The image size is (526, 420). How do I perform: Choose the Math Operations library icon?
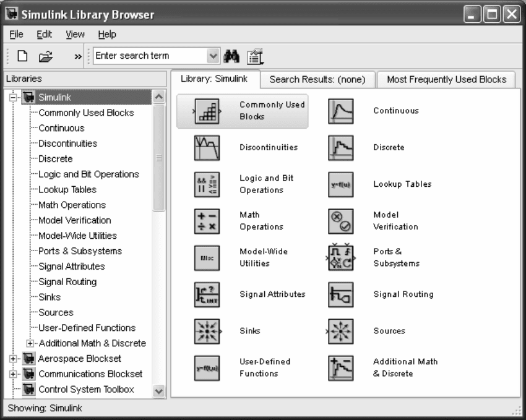click(207, 221)
